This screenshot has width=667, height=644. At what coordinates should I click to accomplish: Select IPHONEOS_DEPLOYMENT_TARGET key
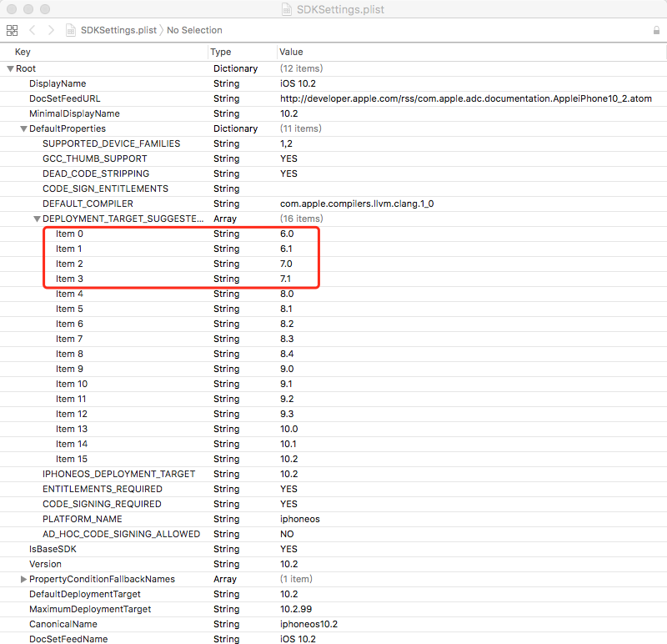(x=118, y=474)
